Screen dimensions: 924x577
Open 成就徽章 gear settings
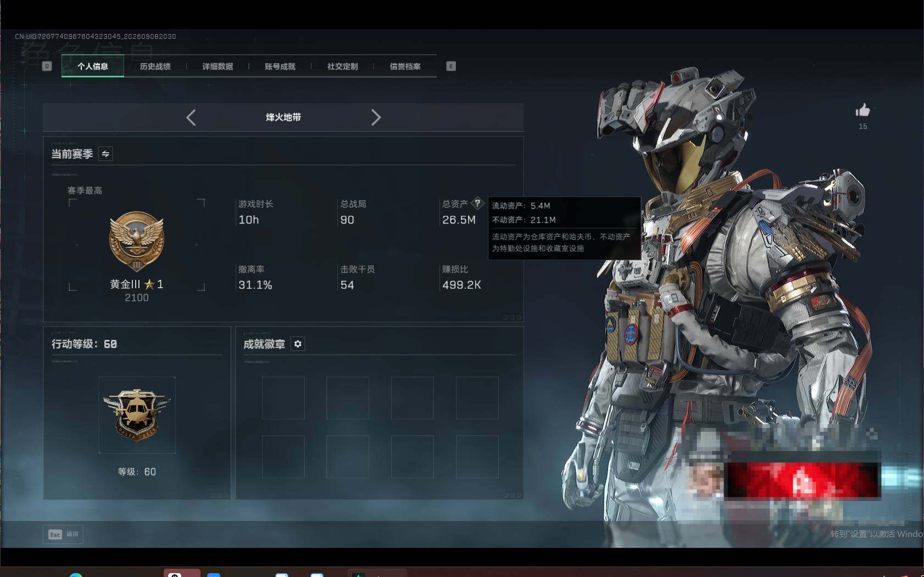click(x=298, y=344)
